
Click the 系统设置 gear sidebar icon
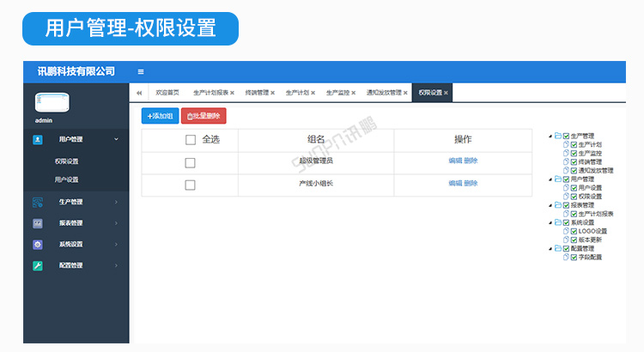click(38, 245)
